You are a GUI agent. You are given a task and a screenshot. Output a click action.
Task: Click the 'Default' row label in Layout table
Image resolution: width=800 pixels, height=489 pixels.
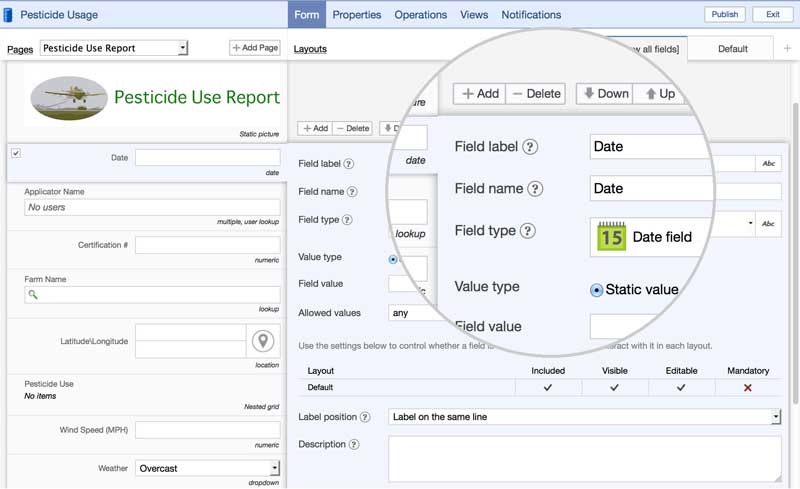coord(320,387)
